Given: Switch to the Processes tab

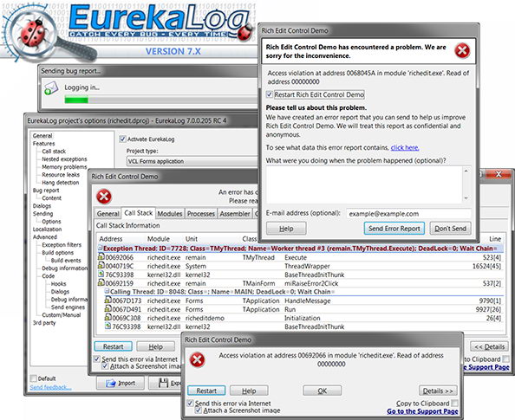Looking at the screenshot, I should pos(200,214).
